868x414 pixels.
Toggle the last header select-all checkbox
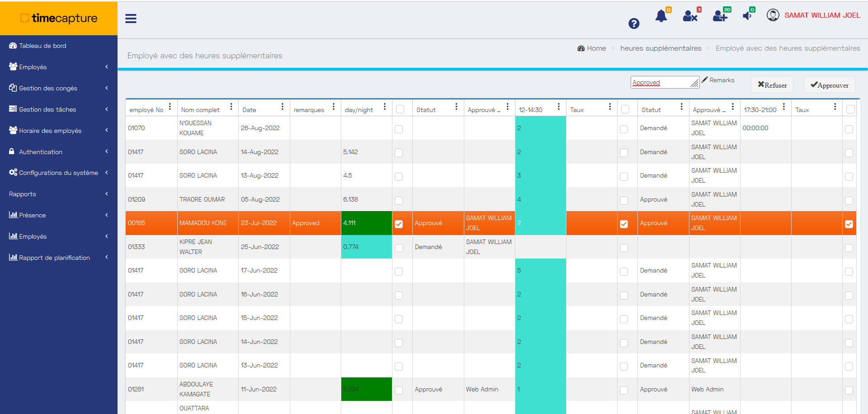click(850, 109)
